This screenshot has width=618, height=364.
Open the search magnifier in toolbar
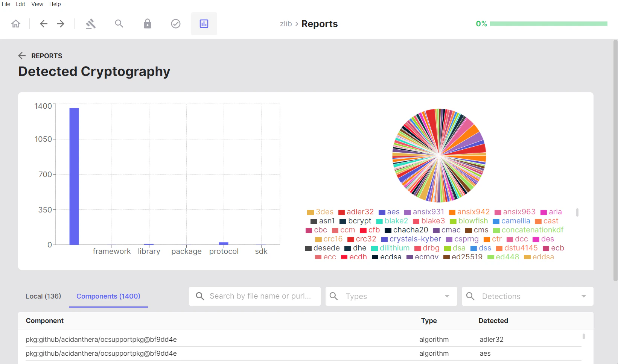click(x=119, y=24)
